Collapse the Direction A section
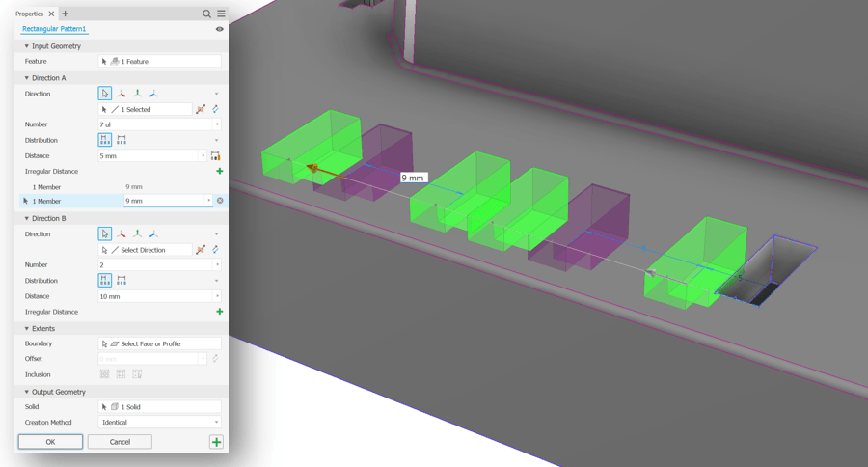Image resolution: width=868 pixels, height=467 pixels. [x=27, y=78]
